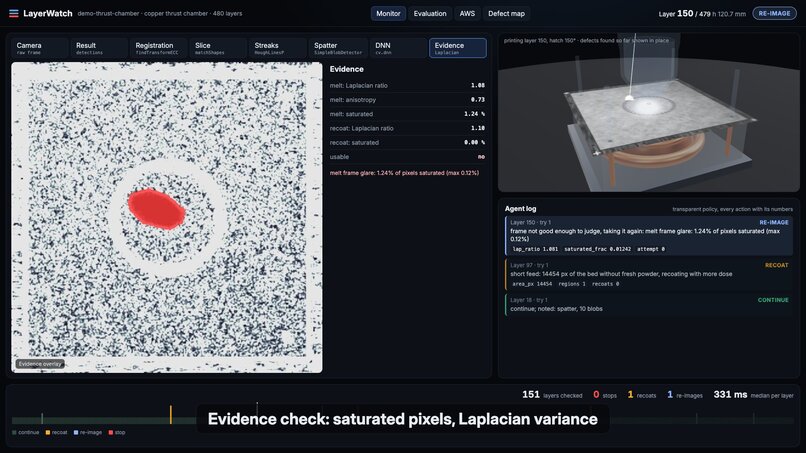Click the melt: Laplacian ratio value 1.08

tap(478, 85)
